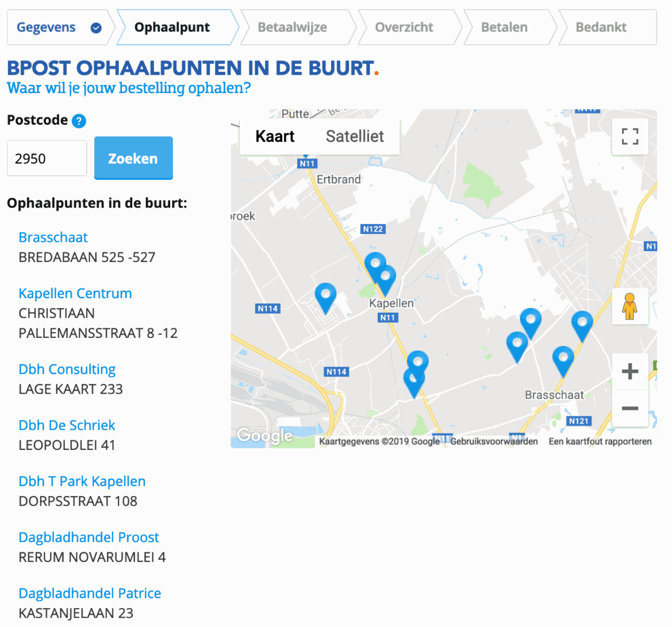Choose the Dagbladhandel Proost pickup point
Viewport: 672px width, 627px height.
pyautogui.click(x=89, y=537)
